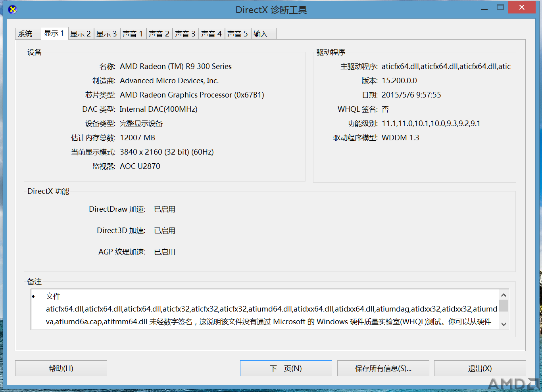Click feature levels 11.1,11.0,10.1 value
The width and height of the screenshot is (542, 392).
pos(431,124)
